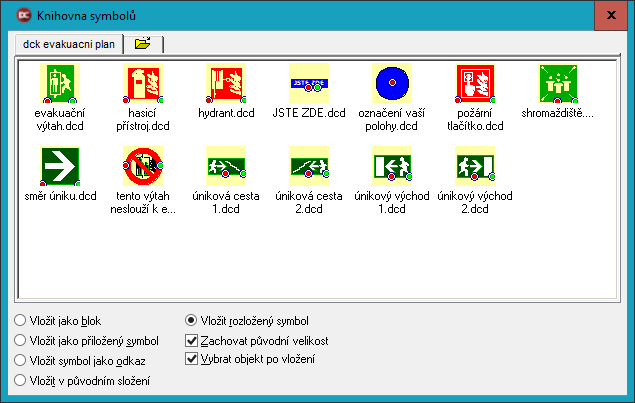This screenshot has width=635, height=403.
Task: Select the úniková cesta 2 symbol
Action: tap(308, 164)
